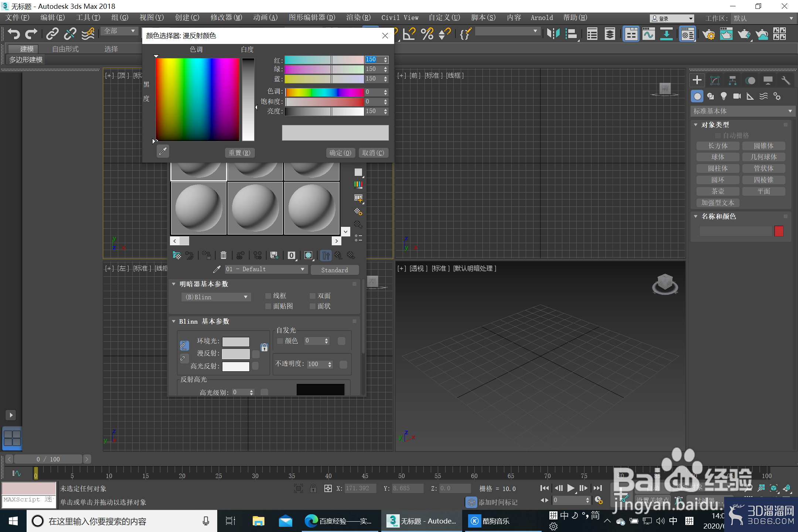798x532 pixels.
Task: Toggle the 自发光 颜色 checkbox
Action: tap(280, 341)
